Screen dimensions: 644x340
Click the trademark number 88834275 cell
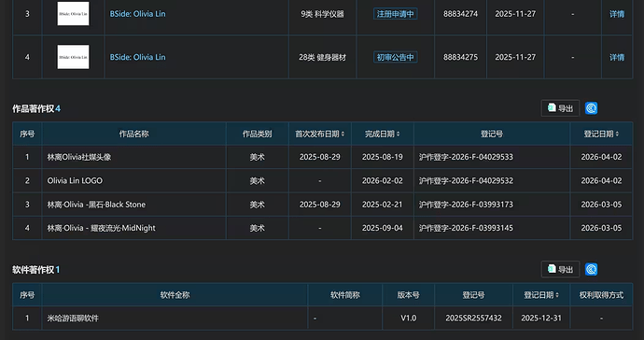460,57
